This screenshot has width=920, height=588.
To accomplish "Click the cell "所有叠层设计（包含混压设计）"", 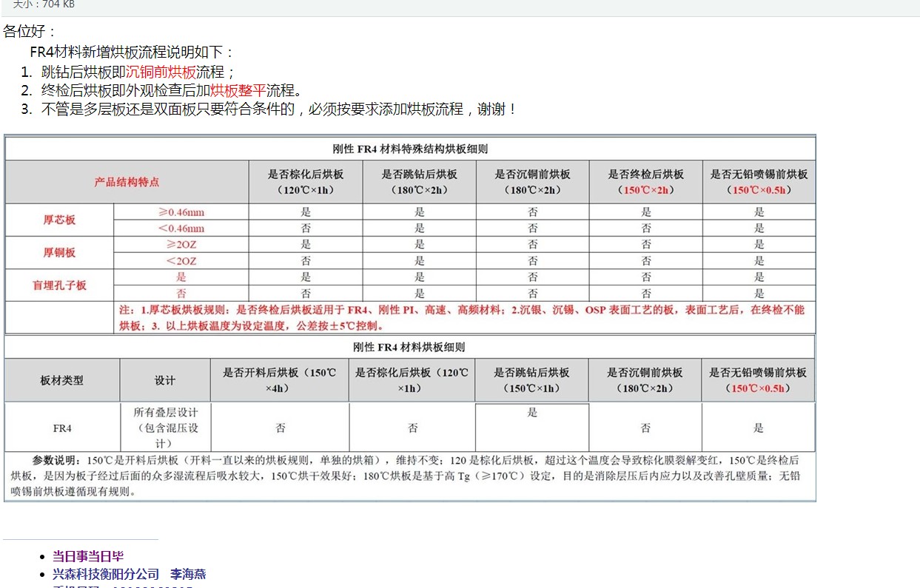I will pos(165,428).
